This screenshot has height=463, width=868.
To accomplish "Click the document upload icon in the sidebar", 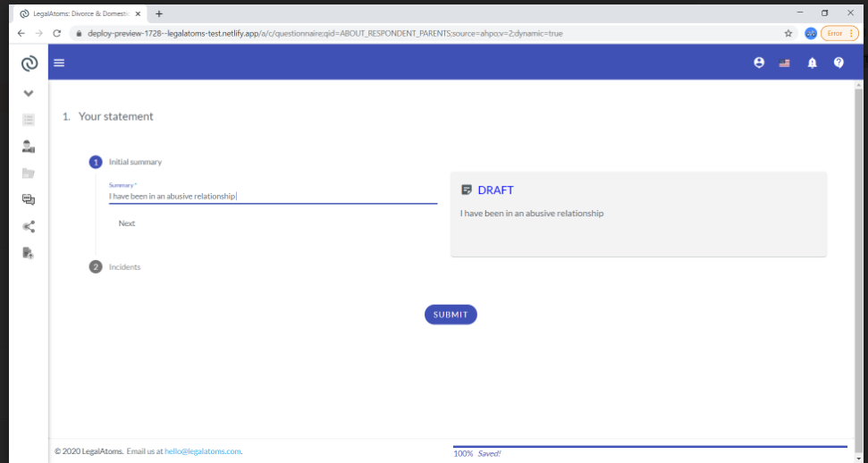I will coord(29,253).
